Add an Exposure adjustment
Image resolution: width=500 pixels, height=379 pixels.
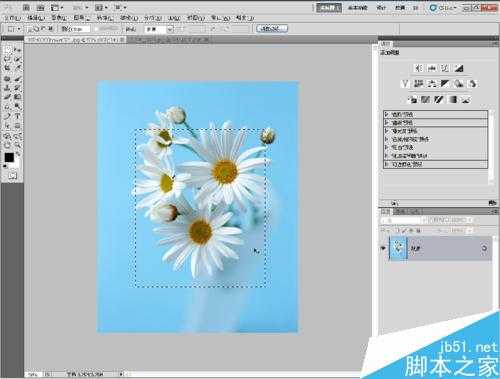click(459, 68)
